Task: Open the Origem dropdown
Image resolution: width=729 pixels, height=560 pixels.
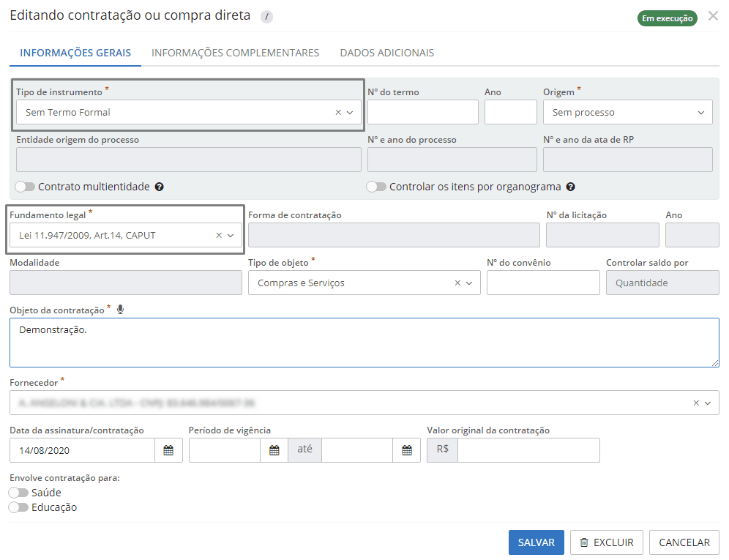Action: coord(627,113)
